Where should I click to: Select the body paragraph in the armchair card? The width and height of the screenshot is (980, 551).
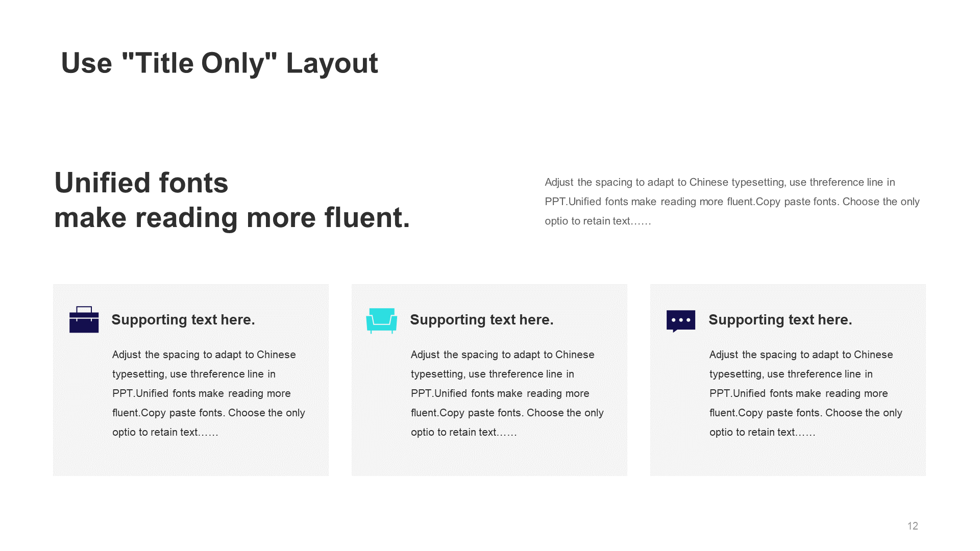click(507, 393)
